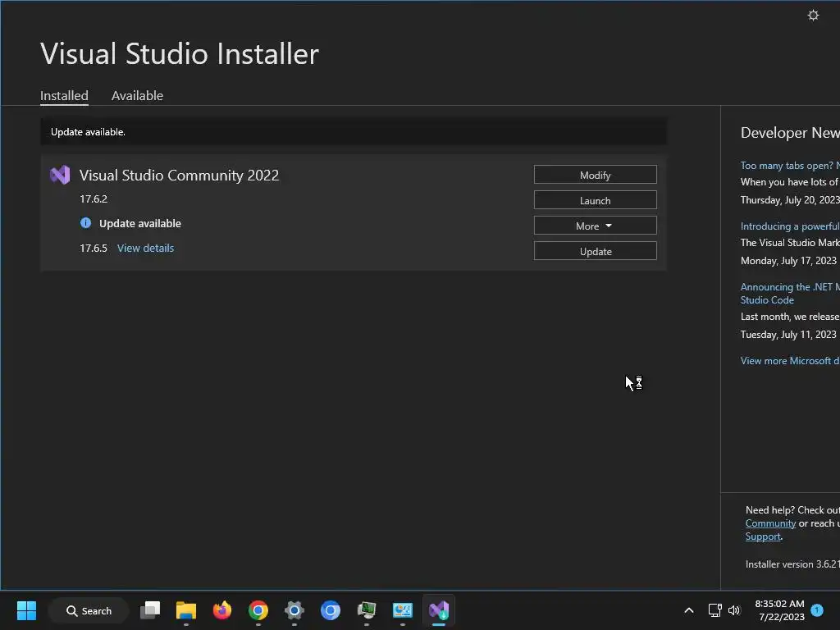This screenshot has height=630, width=840.
Task: Open the volume speaker tray icon
Action: [734, 610]
